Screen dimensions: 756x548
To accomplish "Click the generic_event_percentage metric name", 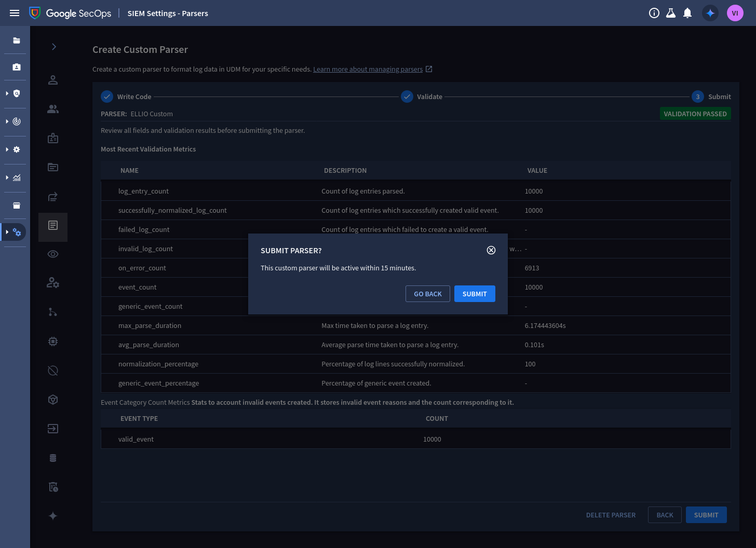I will [x=158, y=383].
